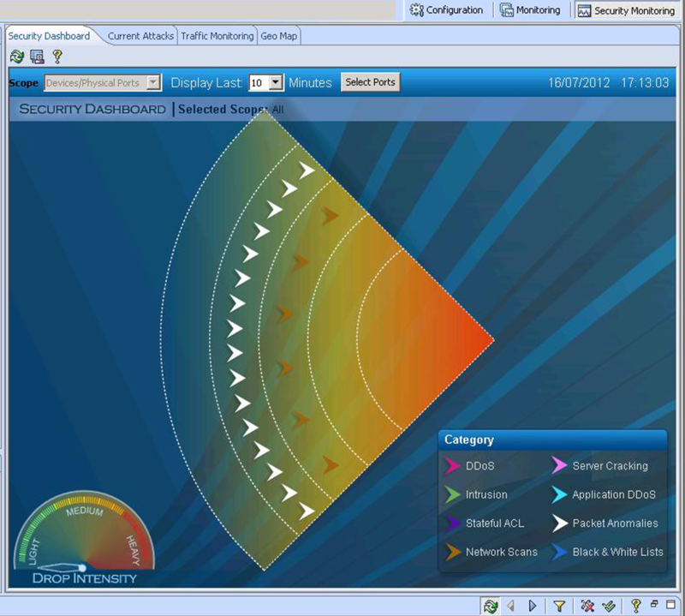Viewport: 685px width, 616px height.
Task: Click the Black & White Lists blue arrow icon
Action: tap(559, 552)
